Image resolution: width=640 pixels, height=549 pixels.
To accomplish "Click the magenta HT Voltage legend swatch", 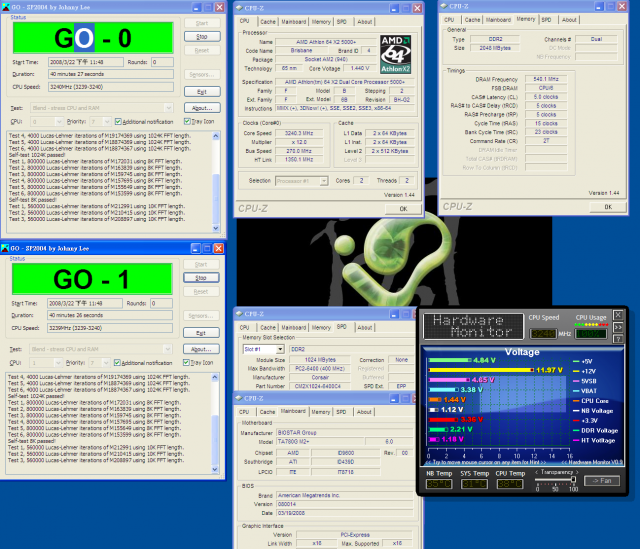I will (576, 440).
